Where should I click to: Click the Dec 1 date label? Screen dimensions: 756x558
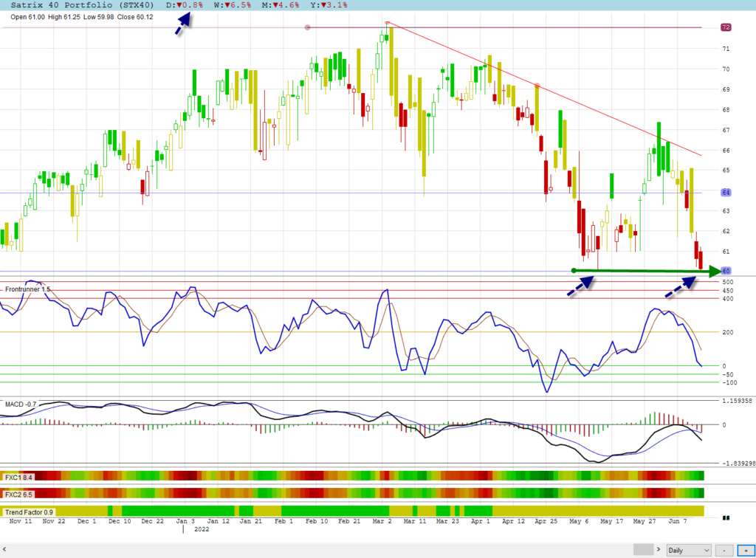(87, 521)
